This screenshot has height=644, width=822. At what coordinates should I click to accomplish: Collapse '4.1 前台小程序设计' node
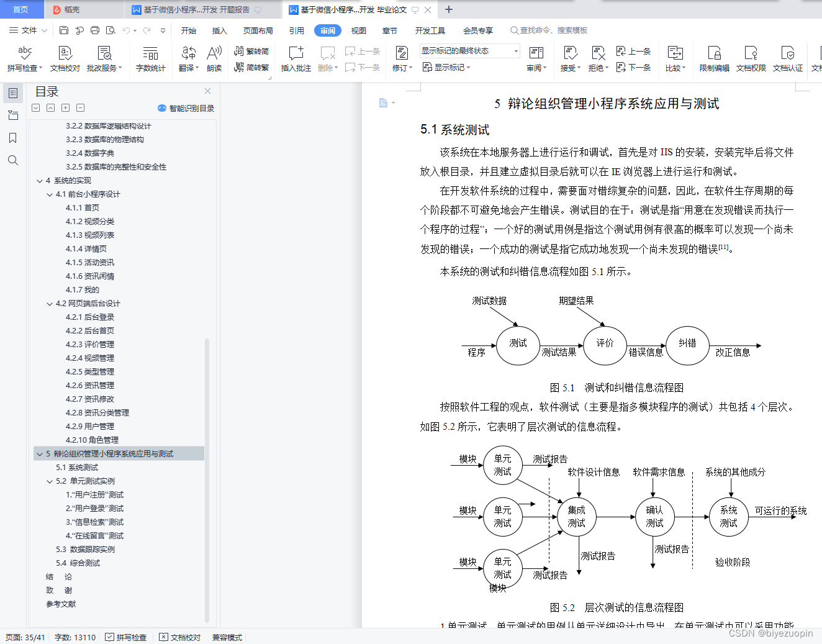pyautogui.click(x=50, y=194)
